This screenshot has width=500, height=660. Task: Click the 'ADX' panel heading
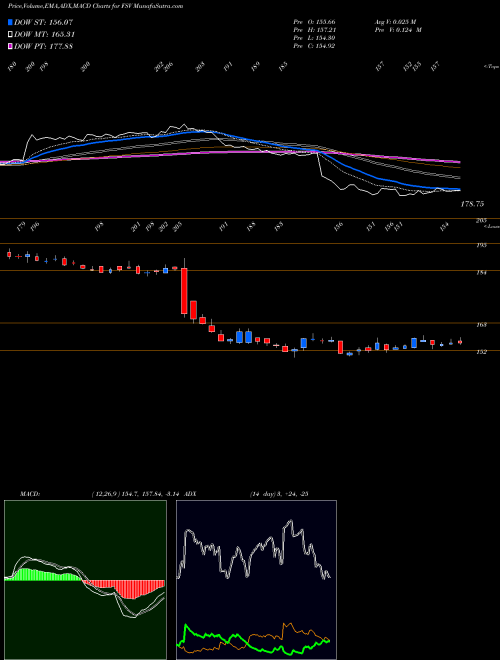(x=191, y=494)
